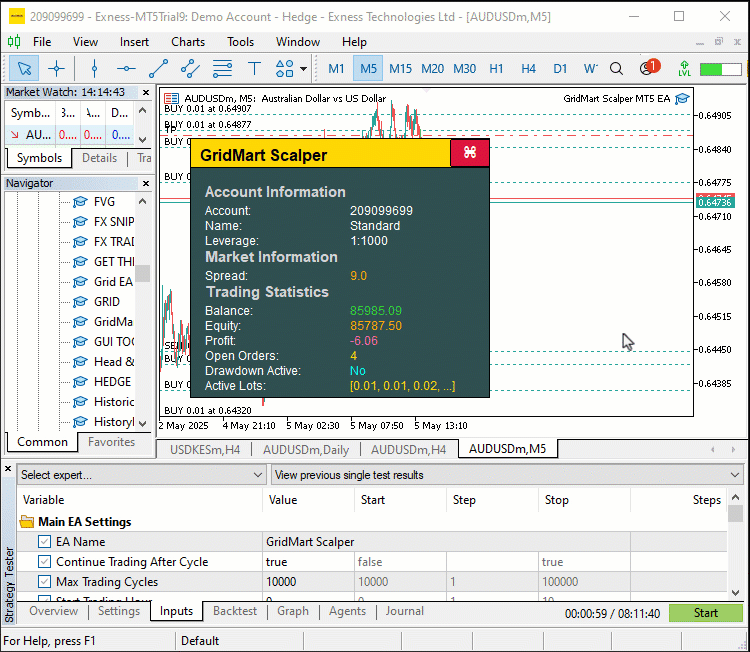This screenshot has height=652, width=750.
Task: Close the Strategy Tester panel
Action: (x=8, y=468)
